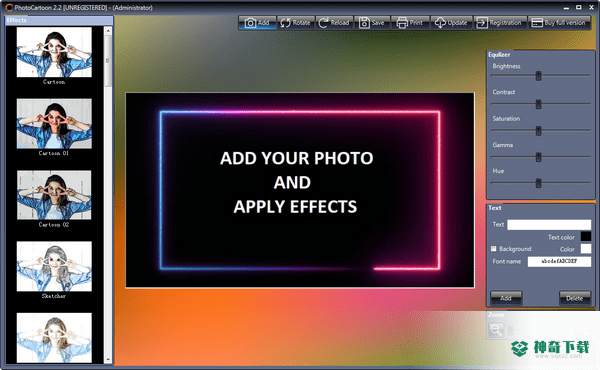Screen dimensions: 600x370
Task: Click the Saturation slider handle
Action: click(x=538, y=130)
